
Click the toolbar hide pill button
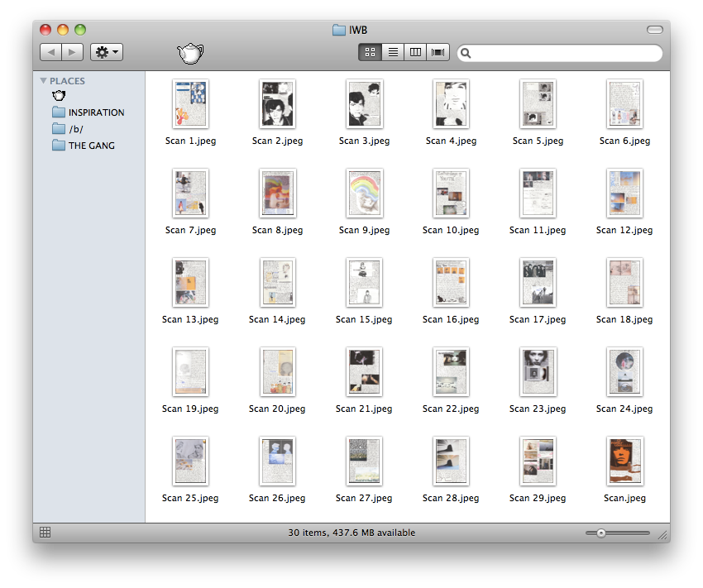pyautogui.click(x=654, y=30)
